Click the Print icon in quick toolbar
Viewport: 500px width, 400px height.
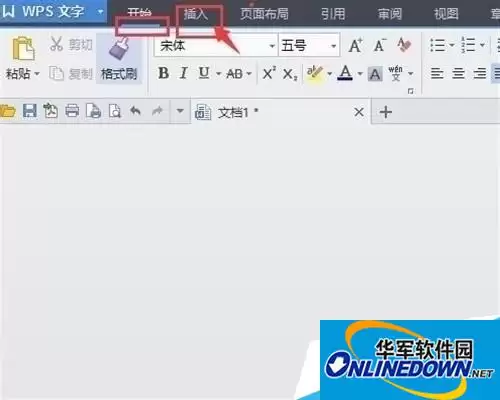point(72,111)
